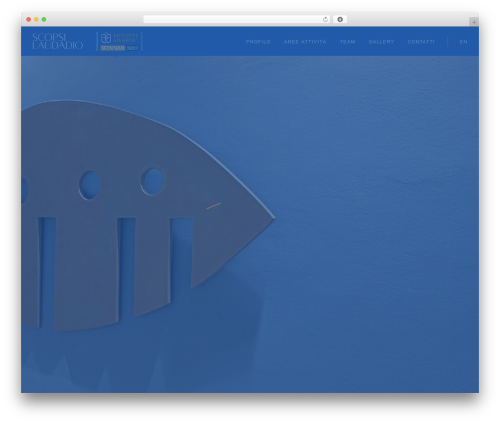
Task: Open a new tab with plus button
Action: pyautogui.click(x=474, y=22)
